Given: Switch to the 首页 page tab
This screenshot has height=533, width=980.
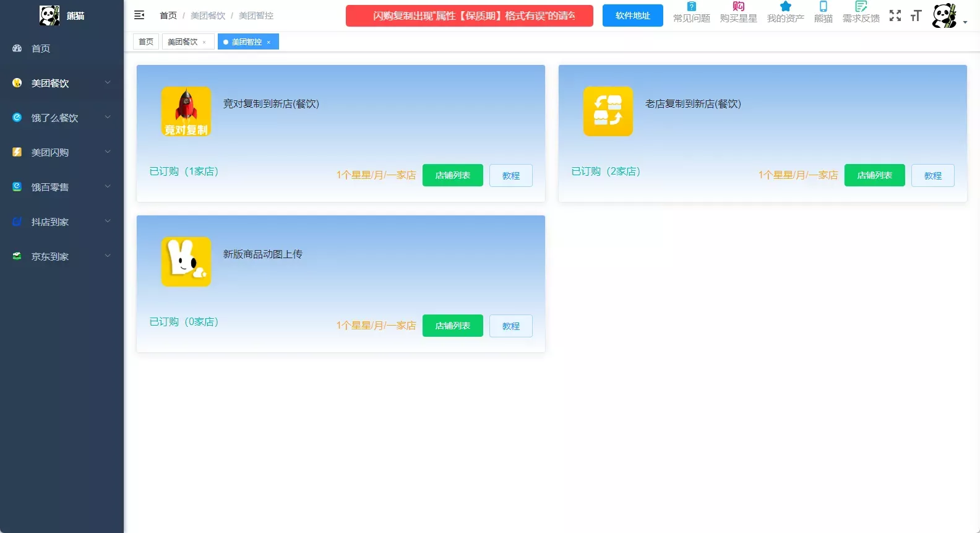Looking at the screenshot, I should point(146,41).
